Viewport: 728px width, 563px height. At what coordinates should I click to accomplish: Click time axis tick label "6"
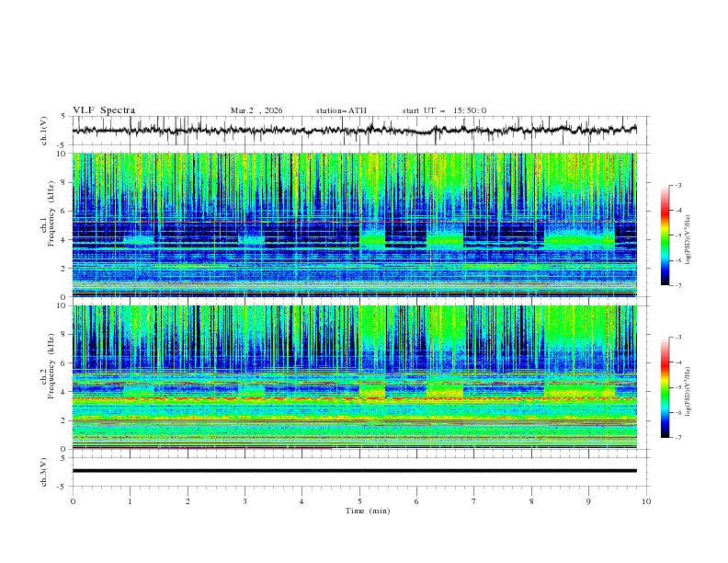click(x=416, y=501)
